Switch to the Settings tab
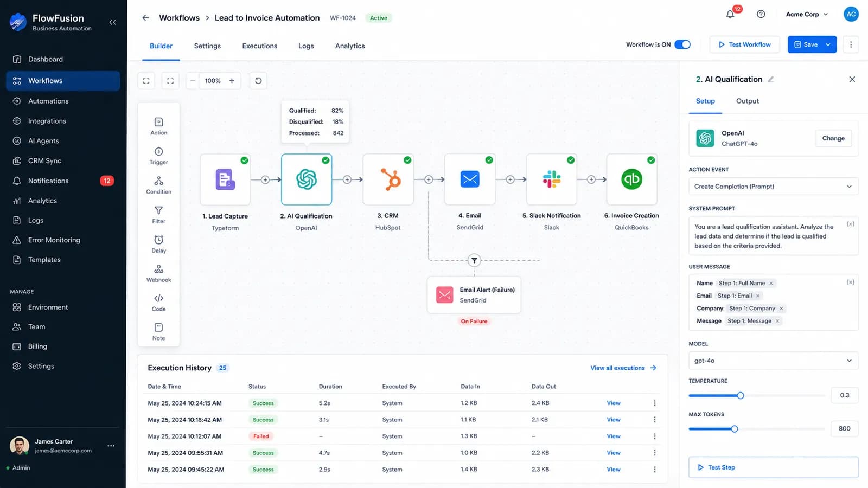The height and width of the screenshot is (488, 868). (x=207, y=46)
